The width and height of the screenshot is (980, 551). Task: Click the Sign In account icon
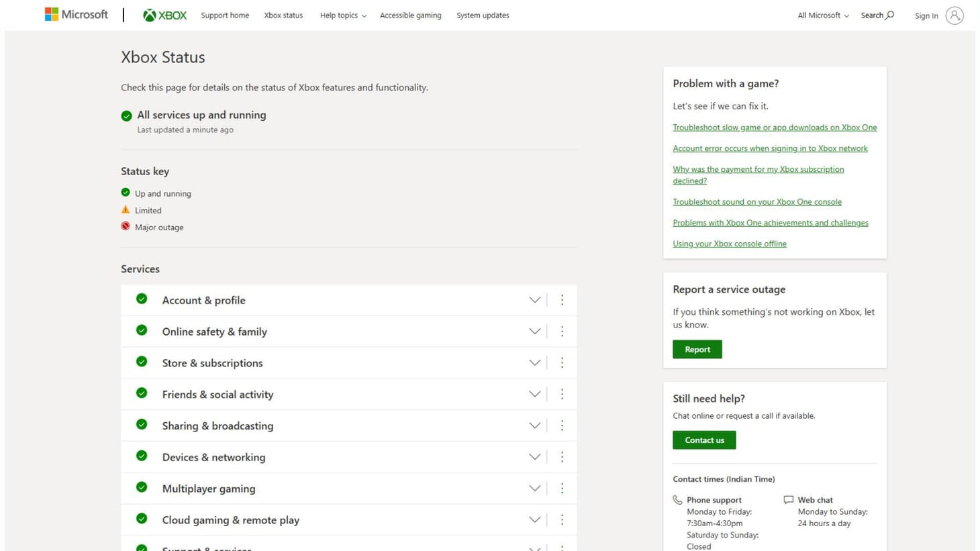point(954,15)
